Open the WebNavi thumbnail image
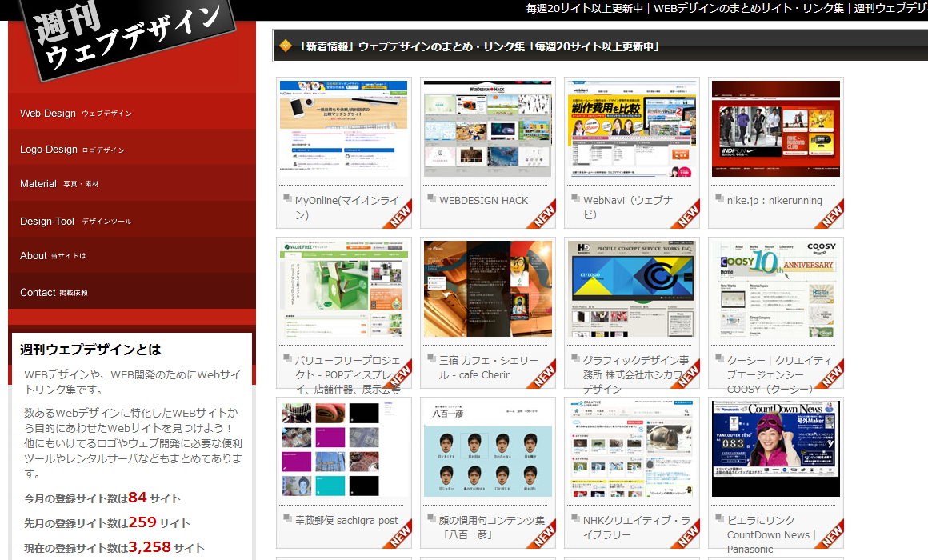The height and width of the screenshot is (560, 928). coord(631,129)
